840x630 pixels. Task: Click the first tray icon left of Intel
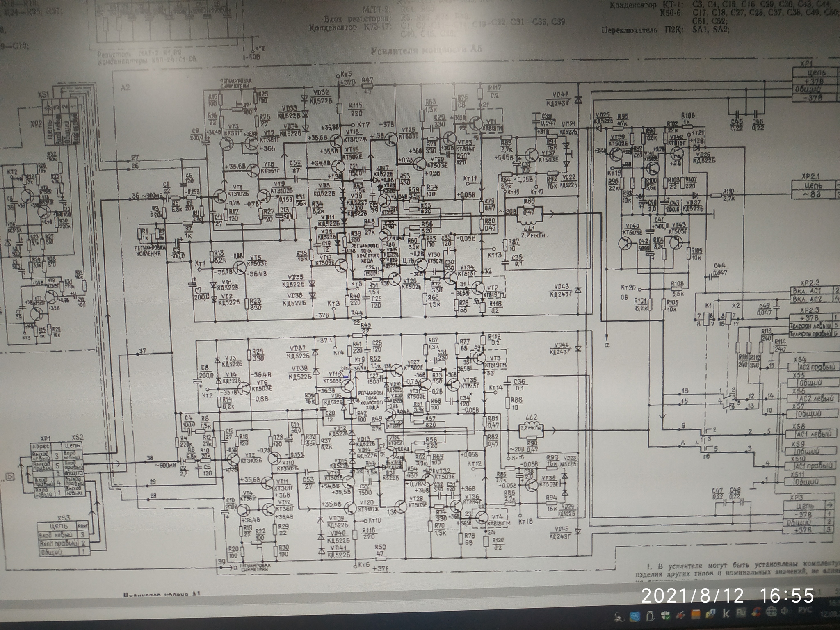619,617
